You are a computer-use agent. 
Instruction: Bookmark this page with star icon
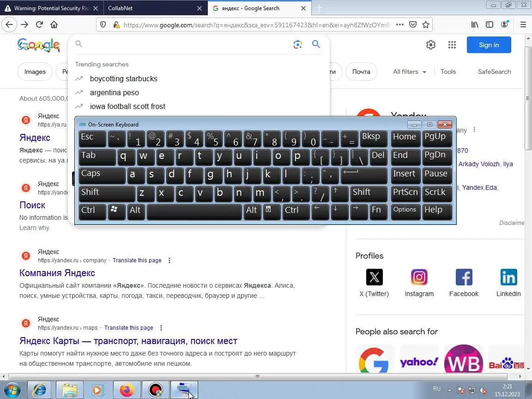click(426, 24)
